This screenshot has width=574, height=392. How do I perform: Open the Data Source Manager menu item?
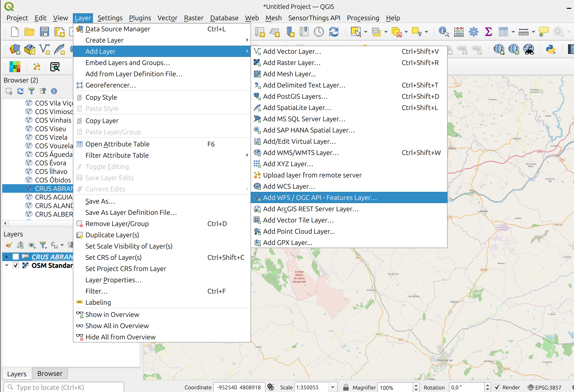pos(162,29)
